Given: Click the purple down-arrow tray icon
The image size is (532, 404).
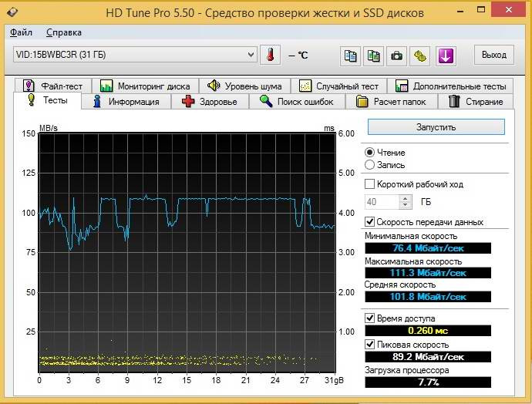Looking at the screenshot, I should click(x=446, y=56).
